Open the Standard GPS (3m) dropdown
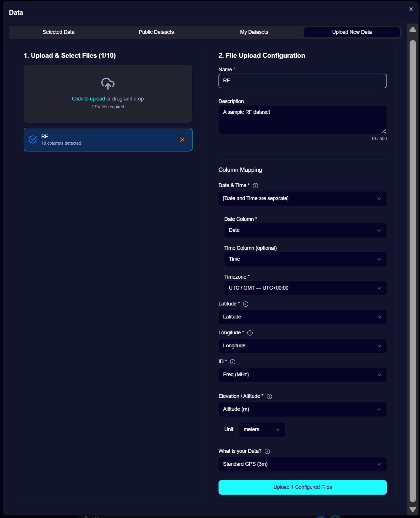The width and height of the screenshot is (420, 518). coord(302,464)
